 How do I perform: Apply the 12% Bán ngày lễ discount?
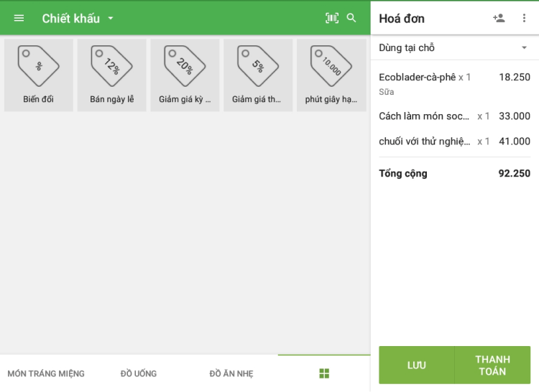click(111, 75)
